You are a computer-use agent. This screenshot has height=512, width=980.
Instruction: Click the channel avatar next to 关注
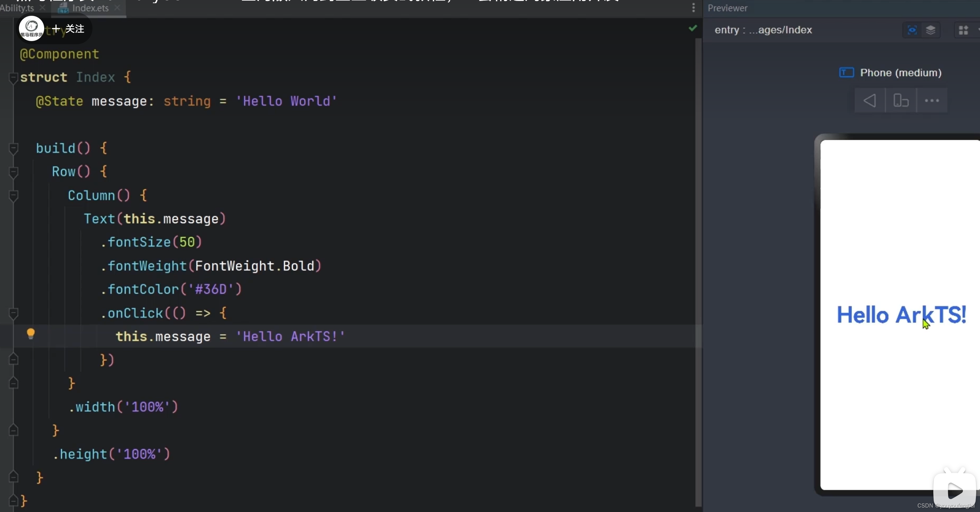32,28
